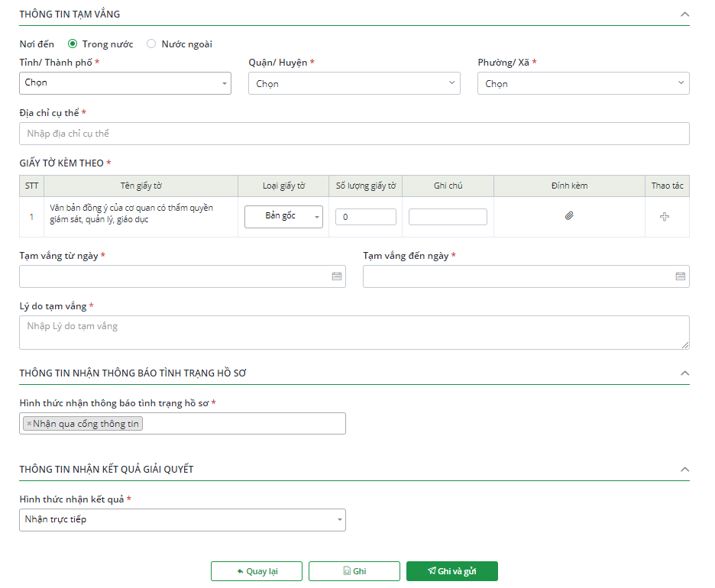
Task: Open the Quận/ Huyện dropdown
Action: [354, 84]
